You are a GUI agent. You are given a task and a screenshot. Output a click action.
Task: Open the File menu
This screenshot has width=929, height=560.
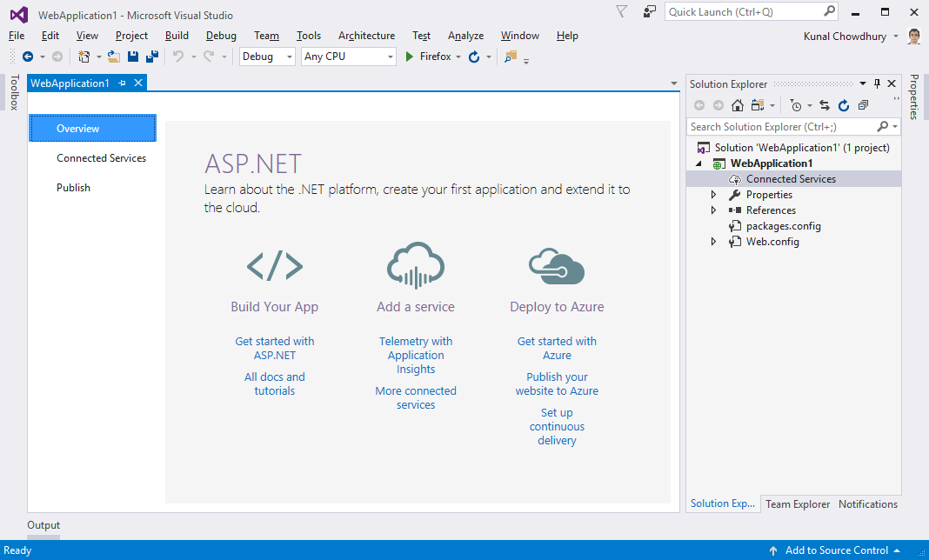point(17,36)
